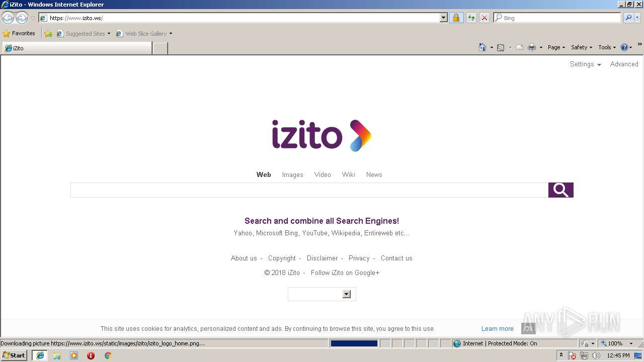
Task: Click the Read mail envelope icon
Action: 520,47
